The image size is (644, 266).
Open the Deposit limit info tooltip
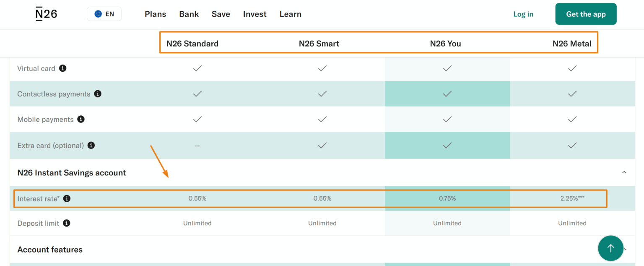(66, 223)
